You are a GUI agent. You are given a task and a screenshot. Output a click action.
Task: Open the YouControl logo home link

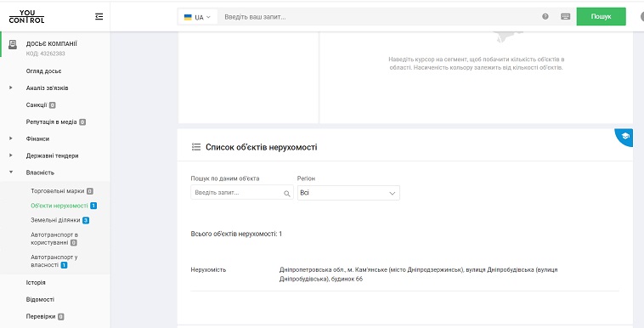(26, 16)
